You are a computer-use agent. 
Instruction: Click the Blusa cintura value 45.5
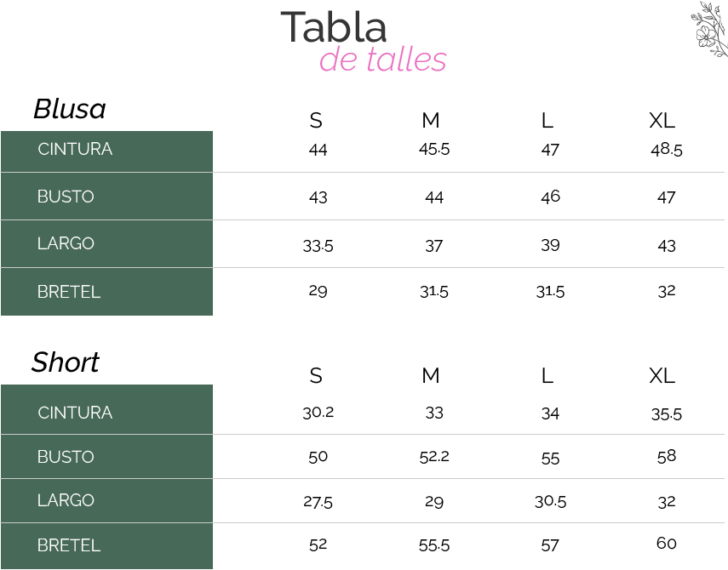click(x=434, y=150)
